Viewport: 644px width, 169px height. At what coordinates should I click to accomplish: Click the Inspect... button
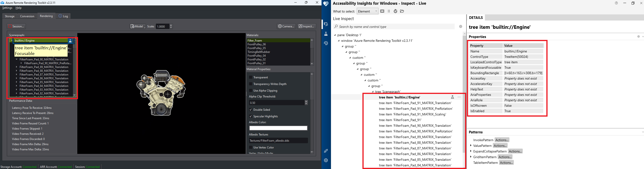click(307, 26)
